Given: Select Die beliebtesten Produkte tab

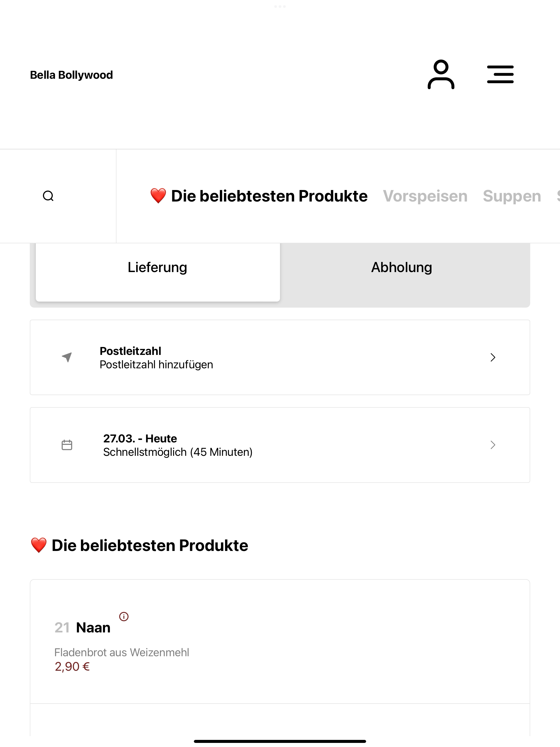Looking at the screenshot, I should coord(259,196).
